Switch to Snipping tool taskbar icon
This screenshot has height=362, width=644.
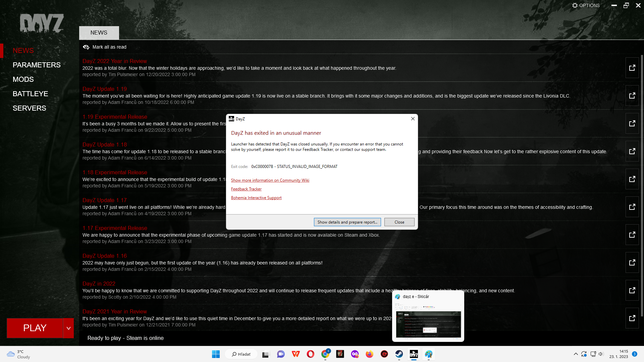click(428, 354)
